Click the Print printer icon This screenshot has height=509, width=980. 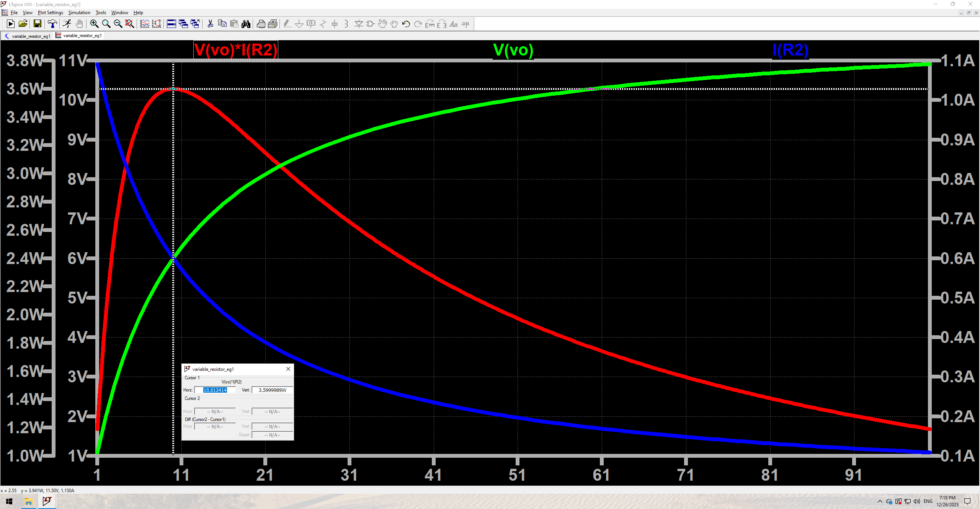click(x=261, y=24)
